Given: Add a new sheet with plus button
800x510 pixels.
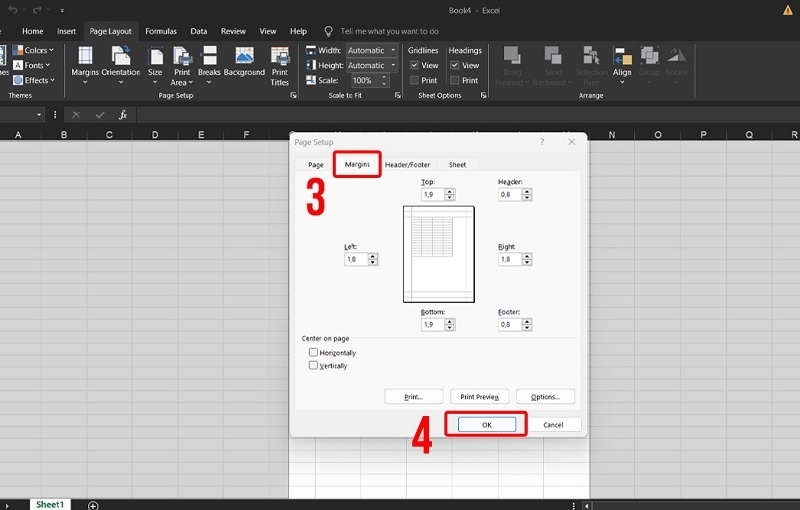Looking at the screenshot, I should (x=93, y=505).
